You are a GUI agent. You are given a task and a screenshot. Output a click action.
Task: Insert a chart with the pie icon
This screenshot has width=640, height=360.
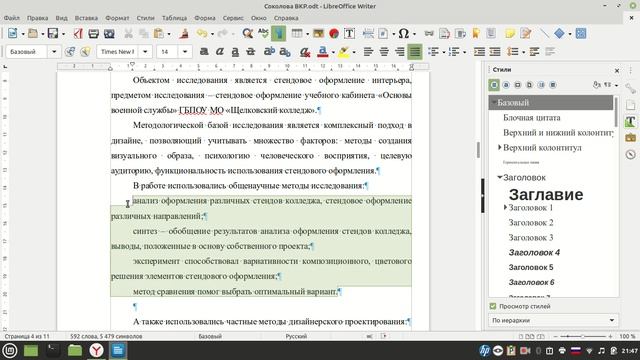coord(334,33)
